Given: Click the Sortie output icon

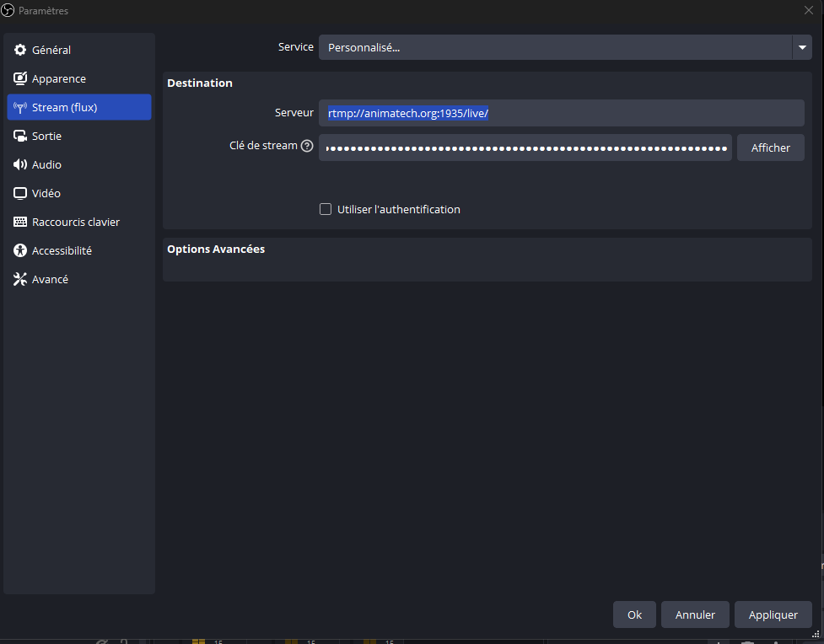Looking at the screenshot, I should pos(20,137).
